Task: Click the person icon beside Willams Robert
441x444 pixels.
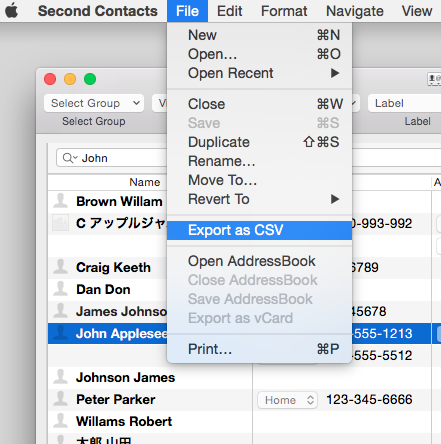Action: click(60, 421)
